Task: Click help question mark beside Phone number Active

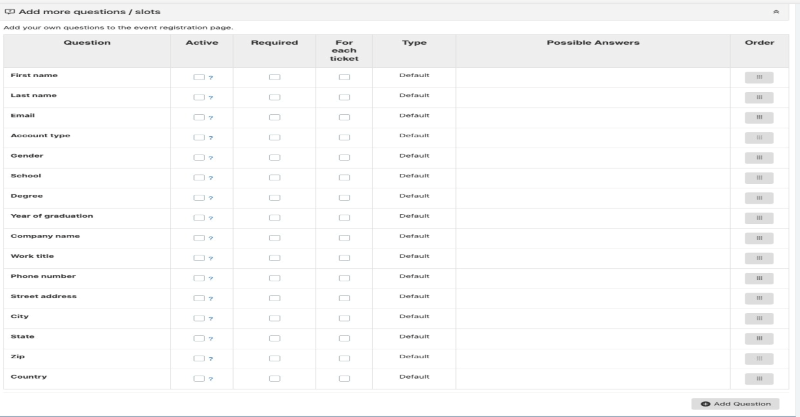Action: (211, 278)
